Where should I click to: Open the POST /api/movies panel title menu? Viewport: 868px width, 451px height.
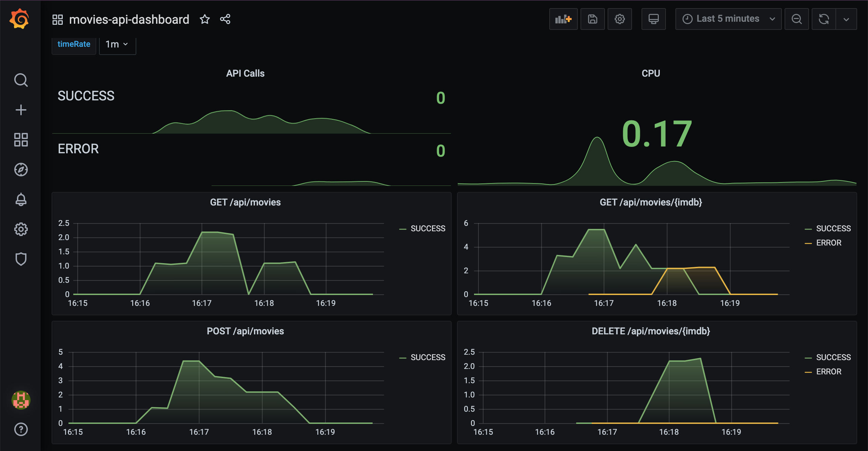tap(245, 331)
